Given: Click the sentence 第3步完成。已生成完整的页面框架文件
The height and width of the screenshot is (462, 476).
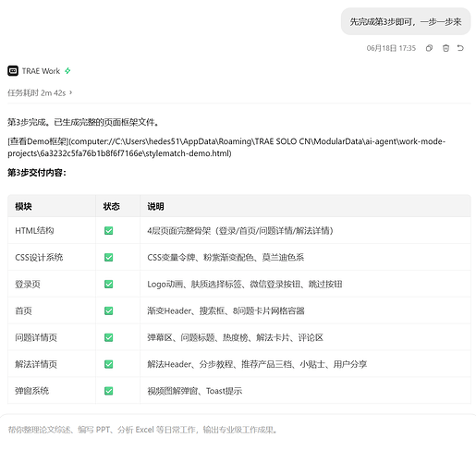Looking at the screenshot, I should pos(83,122).
